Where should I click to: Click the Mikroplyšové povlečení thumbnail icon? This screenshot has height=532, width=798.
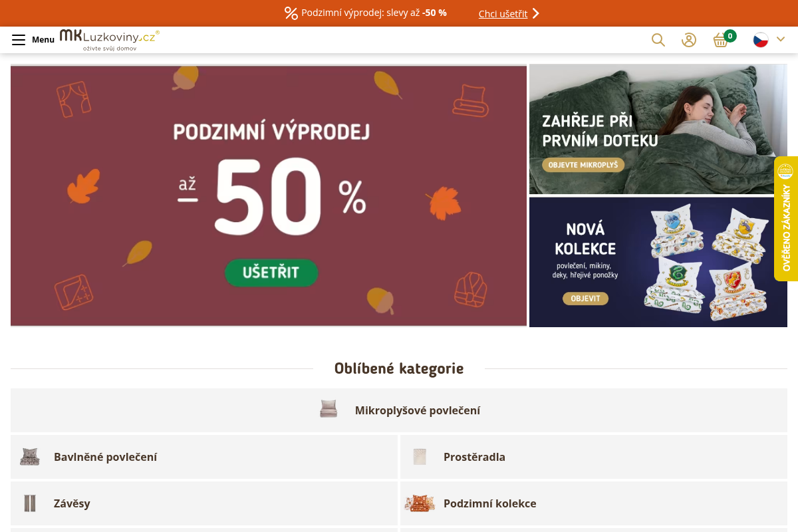coord(329,409)
